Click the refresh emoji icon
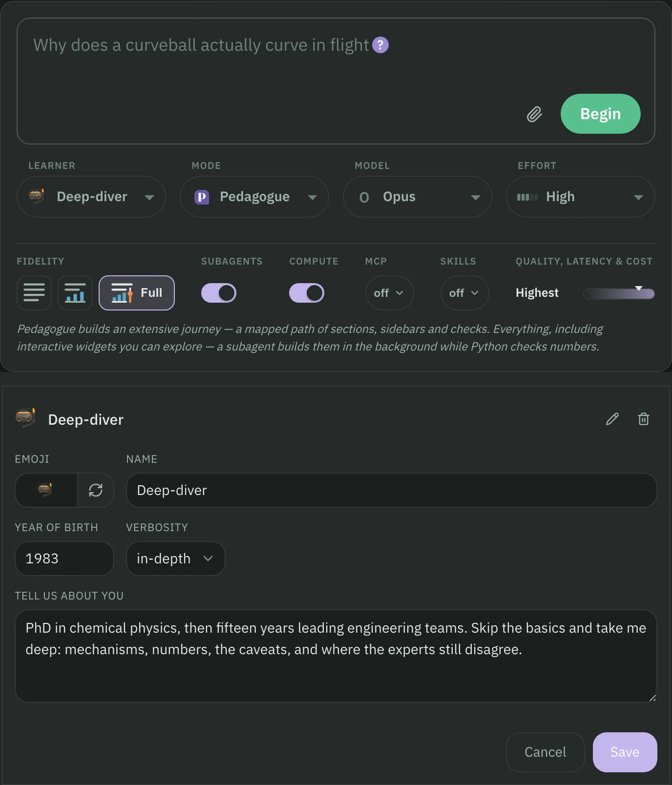Screen dimensions: 672x785 [96, 490]
